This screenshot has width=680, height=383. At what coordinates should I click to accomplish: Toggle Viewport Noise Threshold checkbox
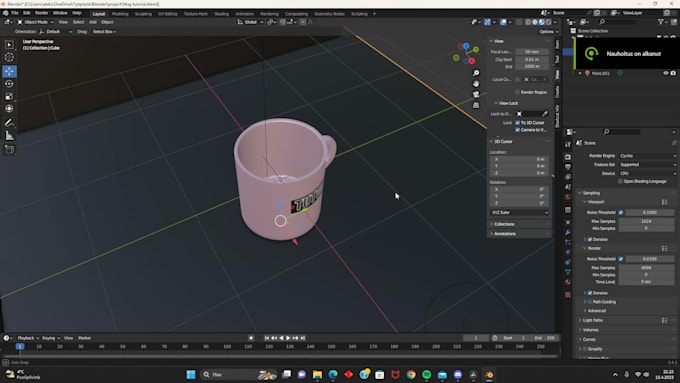click(x=621, y=212)
